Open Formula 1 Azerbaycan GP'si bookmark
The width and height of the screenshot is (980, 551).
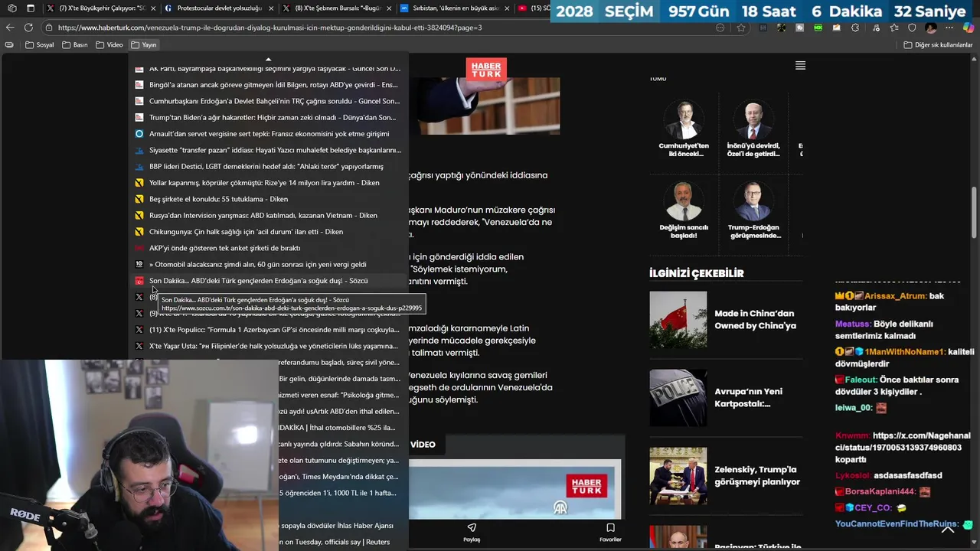coord(268,329)
